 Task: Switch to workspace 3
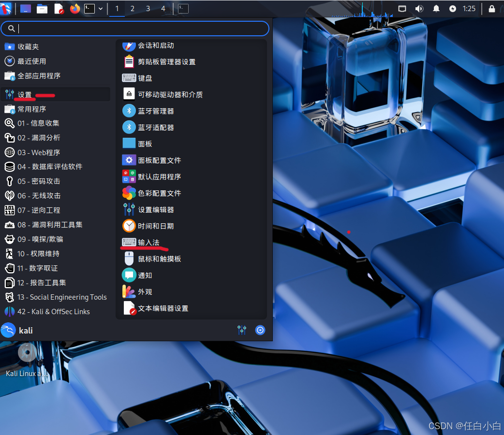(x=148, y=9)
